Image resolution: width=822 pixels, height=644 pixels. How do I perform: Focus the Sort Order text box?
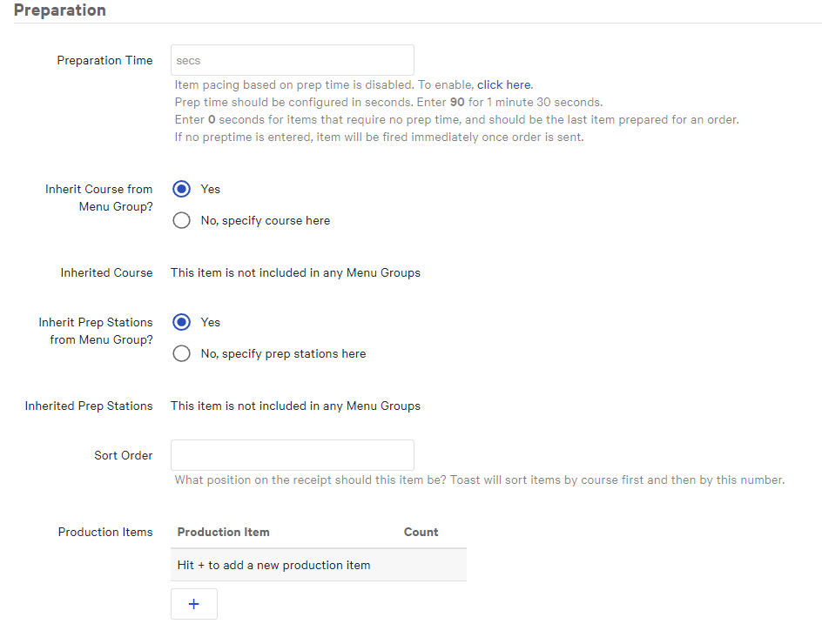[x=292, y=455]
